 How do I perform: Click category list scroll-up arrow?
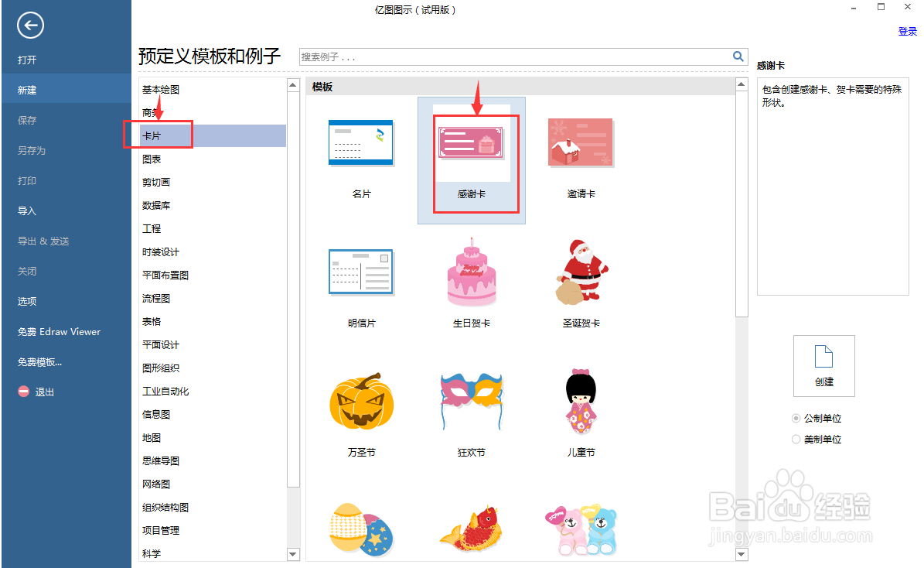coord(293,85)
